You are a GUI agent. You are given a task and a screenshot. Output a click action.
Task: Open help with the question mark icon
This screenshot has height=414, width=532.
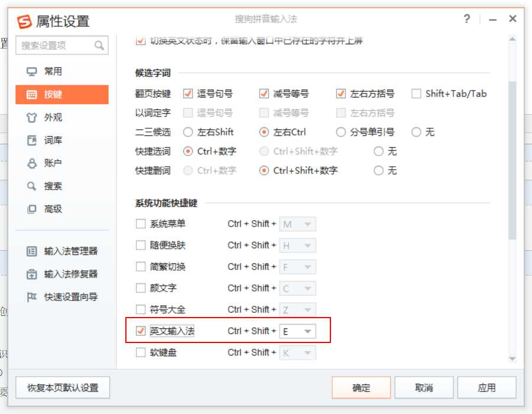[x=467, y=19]
